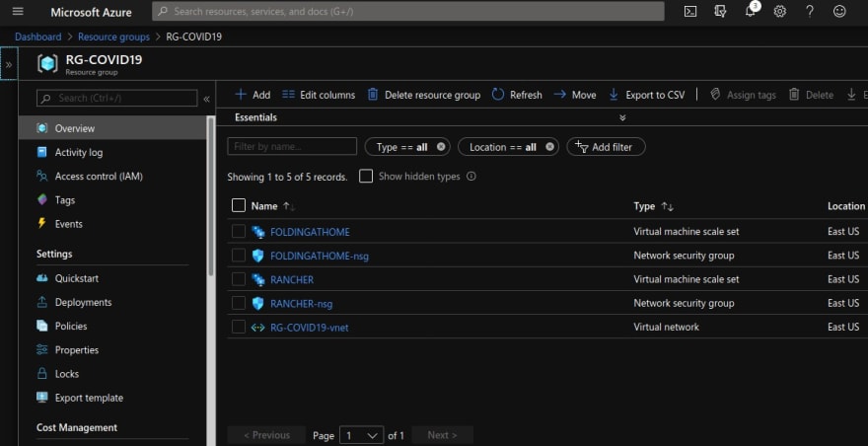The height and width of the screenshot is (446, 868).
Task: Click the left menu Search (Ctrl+/) field
Action: (x=116, y=98)
